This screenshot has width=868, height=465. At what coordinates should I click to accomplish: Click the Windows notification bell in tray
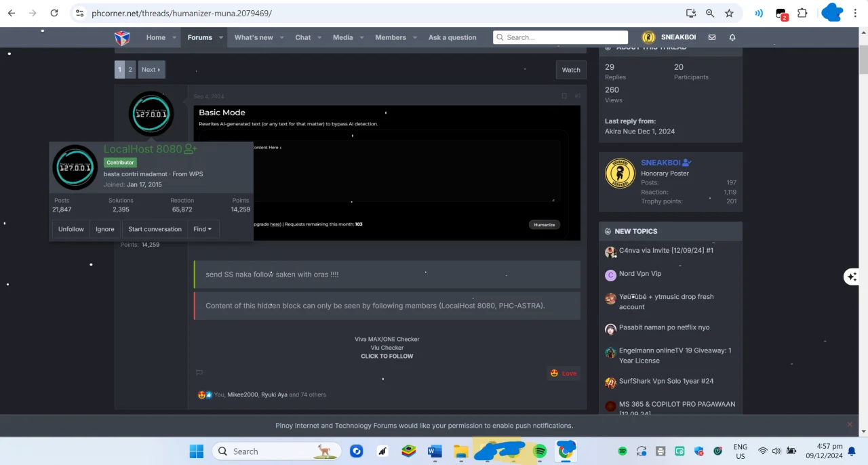pyautogui.click(x=852, y=451)
